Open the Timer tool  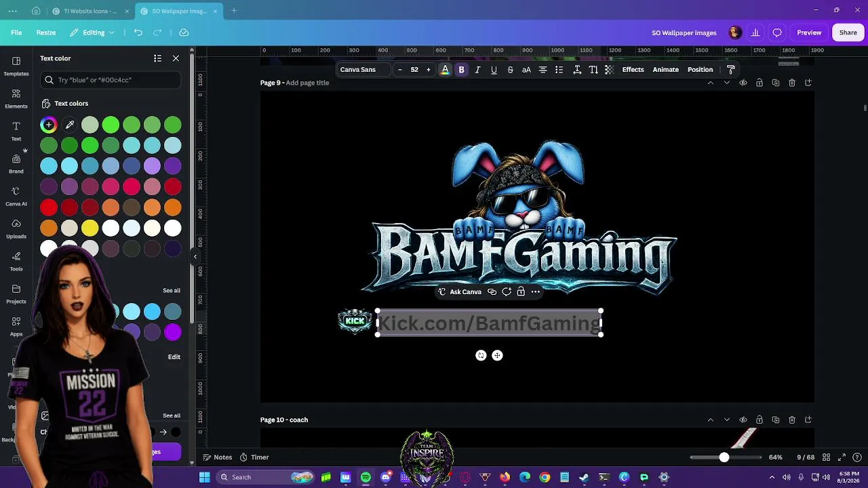pyautogui.click(x=254, y=457)
